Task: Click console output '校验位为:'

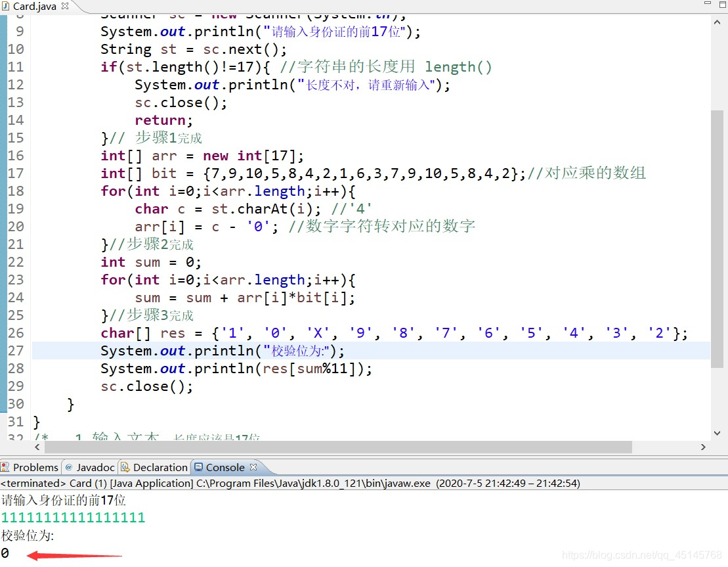Action: pos(28,535)
